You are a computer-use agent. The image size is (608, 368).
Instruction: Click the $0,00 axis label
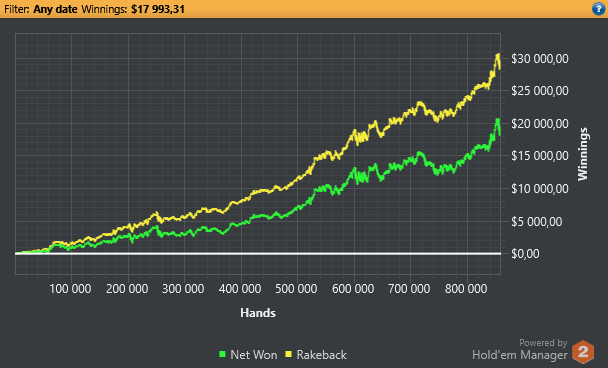[525, 254]
